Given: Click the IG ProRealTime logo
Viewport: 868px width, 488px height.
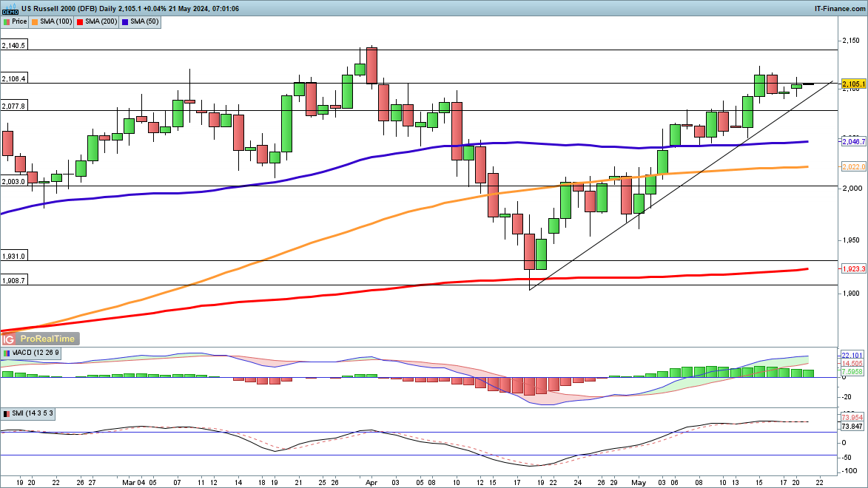Looking at the screenshot, I should tap(38, 339).
